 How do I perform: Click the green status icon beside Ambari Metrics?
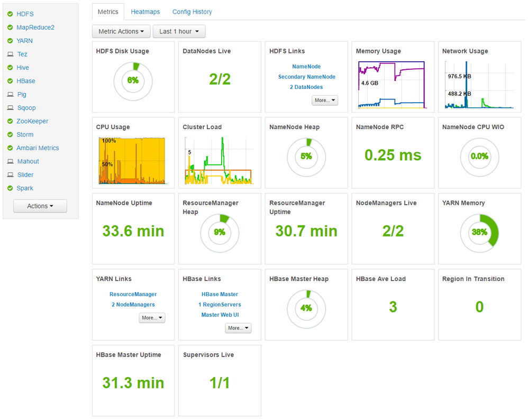point(10,148)
